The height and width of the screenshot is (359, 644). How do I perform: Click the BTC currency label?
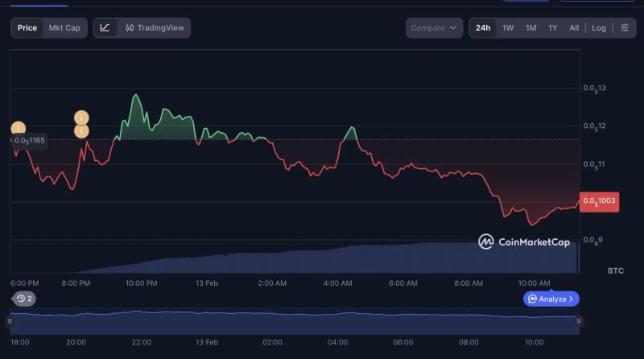pyautogui.click(x=616, y=270)
